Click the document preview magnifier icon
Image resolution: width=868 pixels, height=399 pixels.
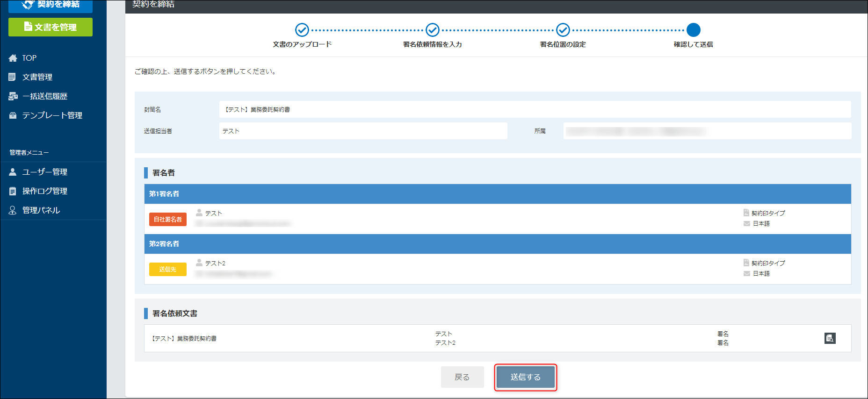click(830, 338)
